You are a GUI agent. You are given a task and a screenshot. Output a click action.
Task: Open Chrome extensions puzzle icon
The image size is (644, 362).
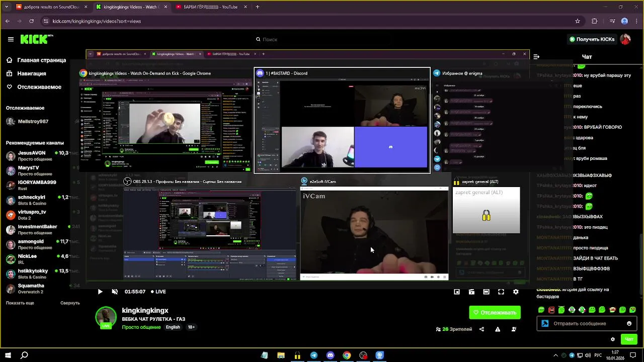pos(595,21)
